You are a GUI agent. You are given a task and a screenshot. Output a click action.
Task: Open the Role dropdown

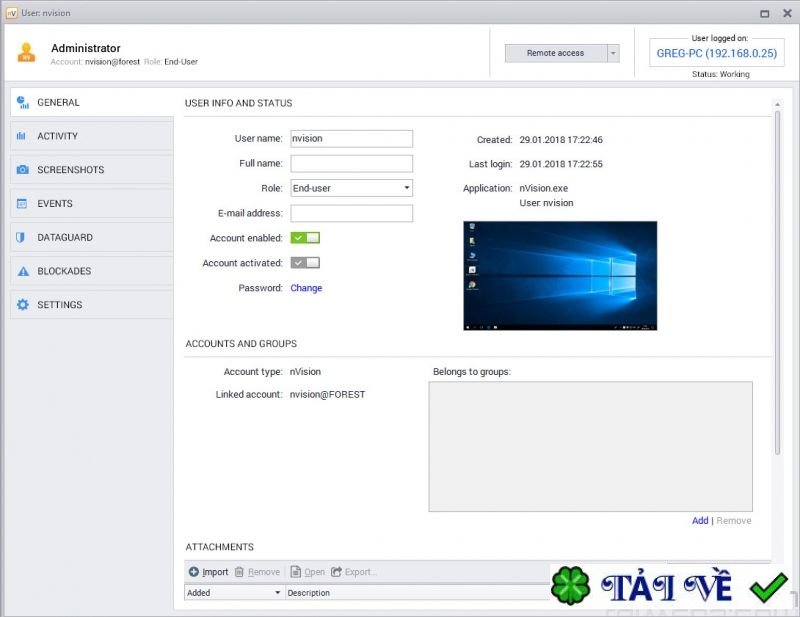point(351,188)
